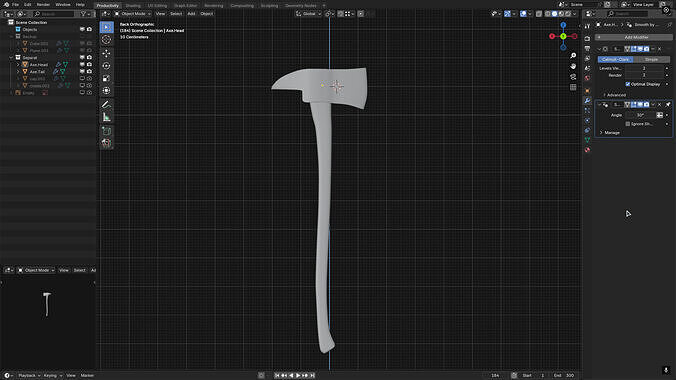This screenshot has width=676, height=380.
Task: Open the Tool properties tab
Action: (587, 26)
